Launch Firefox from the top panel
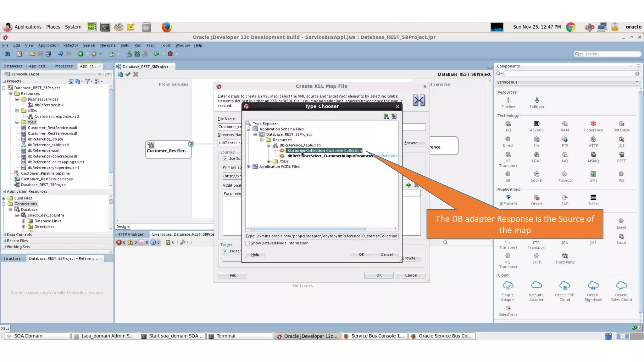 (x=167, y=27)
